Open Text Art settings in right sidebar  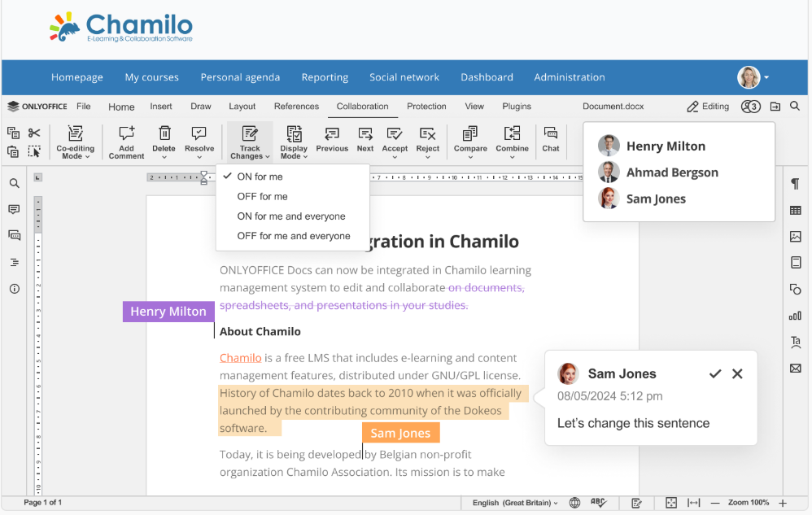[796, 343]
